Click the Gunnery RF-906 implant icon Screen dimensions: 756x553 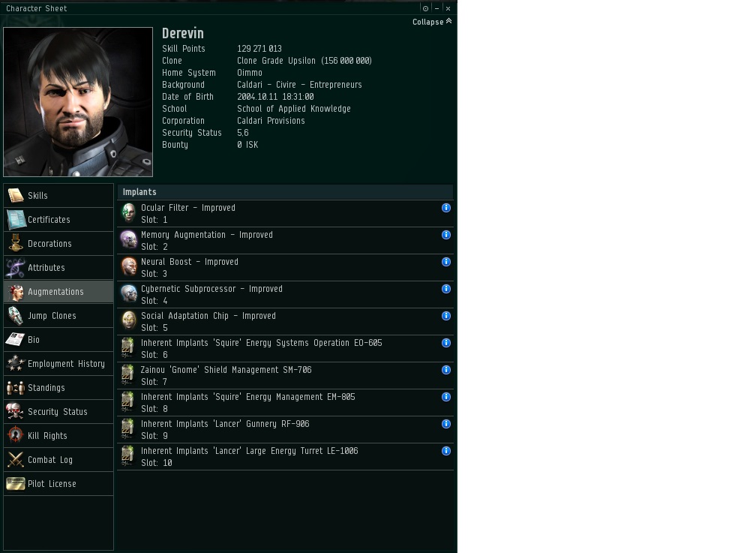128,429
